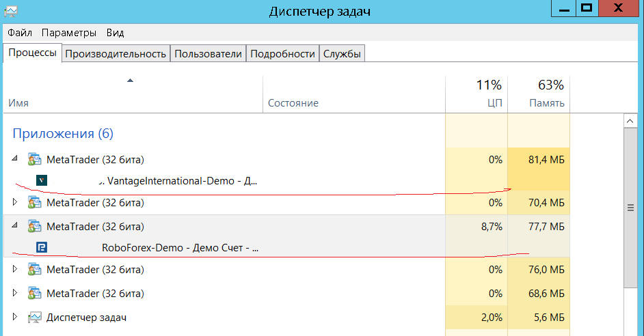Image resolution: width=644 pixels, height=336 pixels.
Task: Click the RoboForex-Demo window icon
Action: pos(42,247)
